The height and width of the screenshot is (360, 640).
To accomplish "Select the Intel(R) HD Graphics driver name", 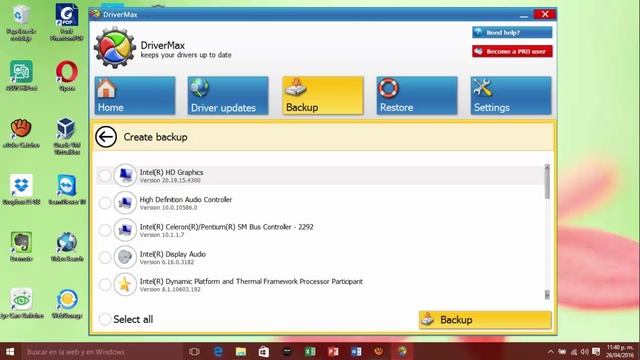I will point(171,172).
